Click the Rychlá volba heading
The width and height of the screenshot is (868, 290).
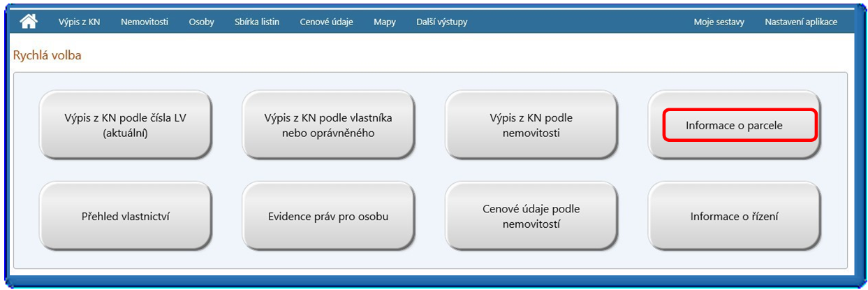click(x=47, y=55)
